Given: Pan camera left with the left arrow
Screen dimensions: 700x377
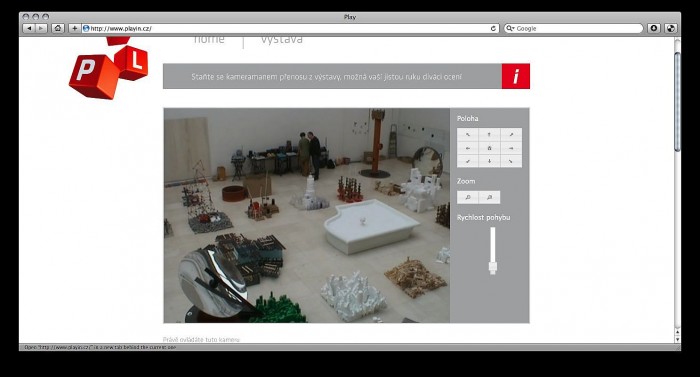Looking at the screenshot, I should click(468, 148).
